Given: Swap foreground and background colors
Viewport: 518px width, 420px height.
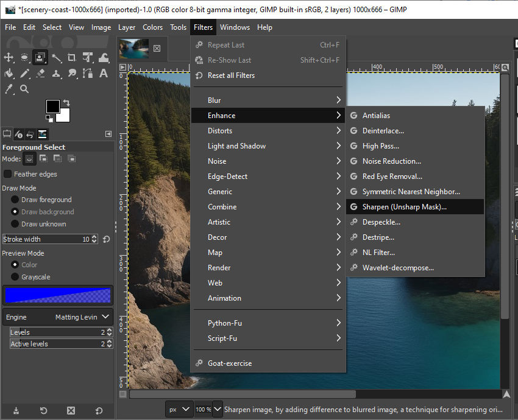Looking at the screenshot, I should (x=66, y=103).
